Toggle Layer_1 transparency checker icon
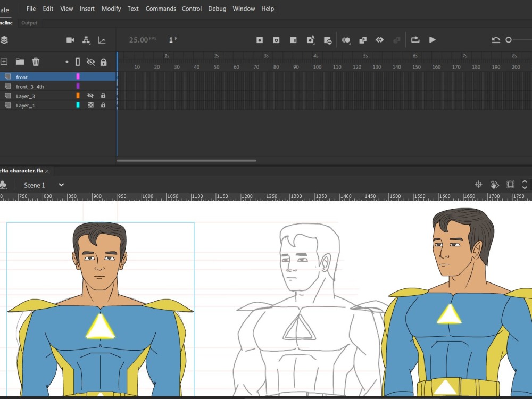 (90, 105)
